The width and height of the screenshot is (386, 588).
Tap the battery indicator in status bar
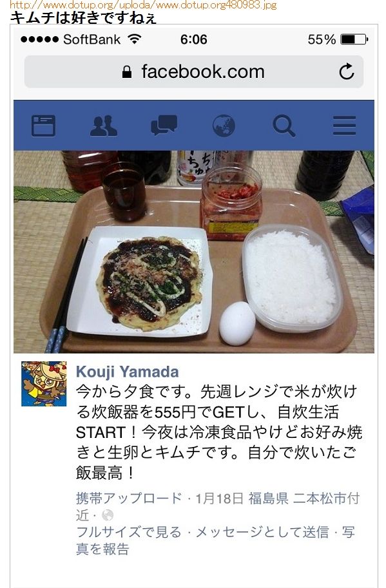(x=354, y=39)
